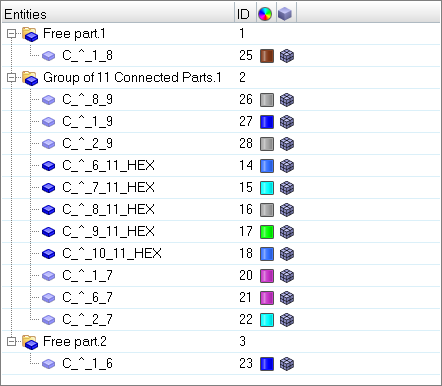Image resolution: width=442 pixels, height=386 pixels.
Task: Open the brown color swatch for C_^_1_8
Action: [267, 56]
